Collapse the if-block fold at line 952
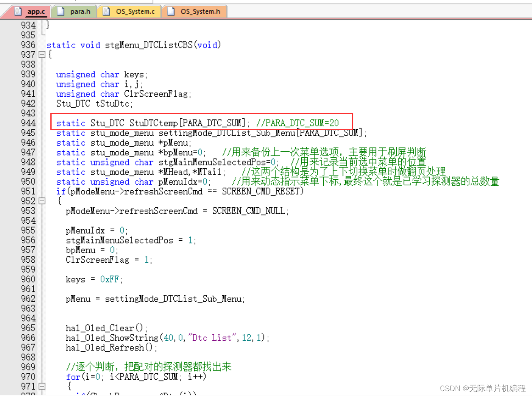 [42, 201]
